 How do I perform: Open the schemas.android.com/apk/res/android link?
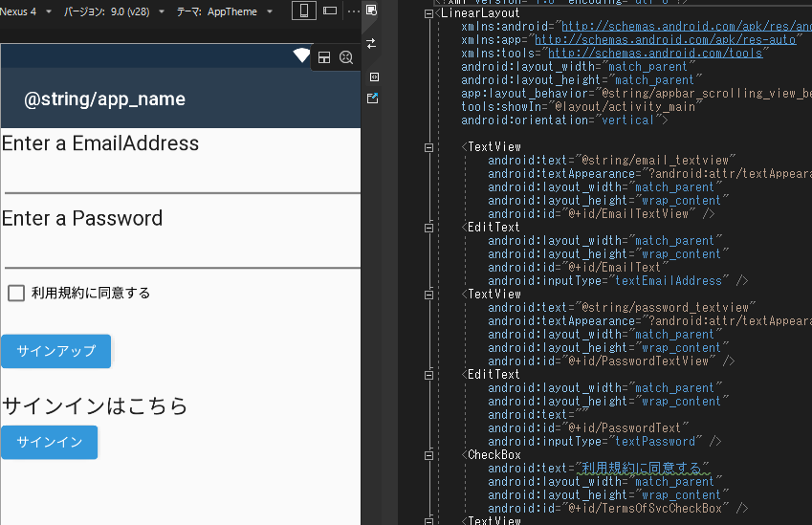pos(687,27)
